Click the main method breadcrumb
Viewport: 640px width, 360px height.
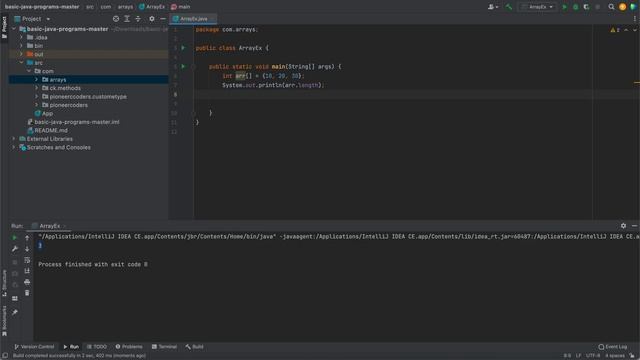click(x=181, y=7)
